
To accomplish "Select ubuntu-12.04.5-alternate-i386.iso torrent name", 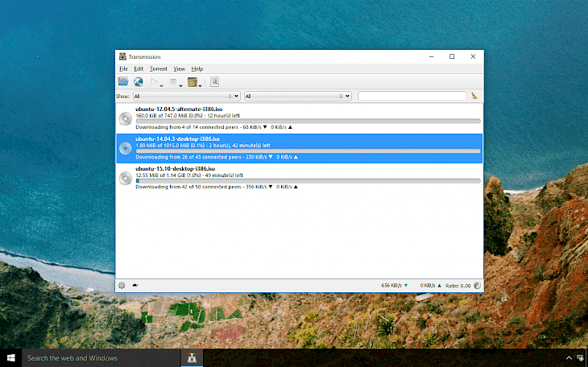I will coord(179,109).
